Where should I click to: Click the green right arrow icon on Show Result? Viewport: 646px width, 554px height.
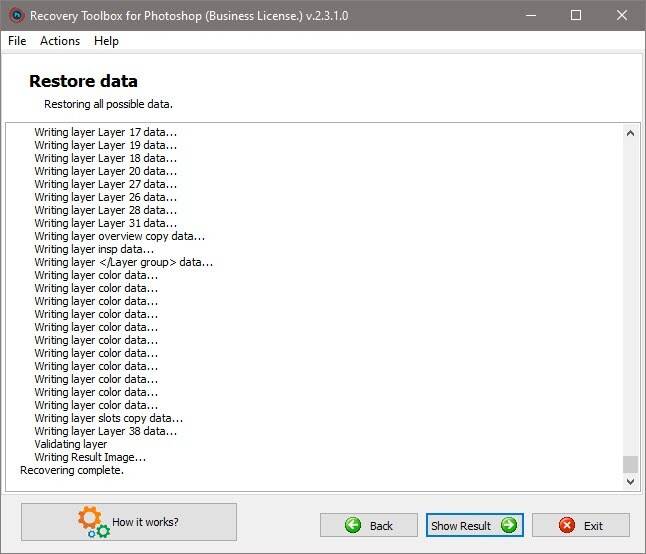[509, 525]
